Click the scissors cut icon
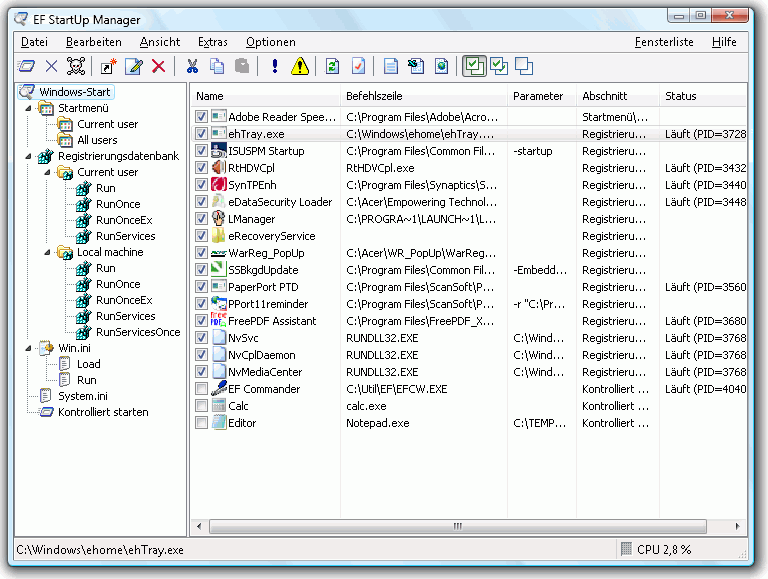Viewport: 768px width, 579px height. point(192,66)
